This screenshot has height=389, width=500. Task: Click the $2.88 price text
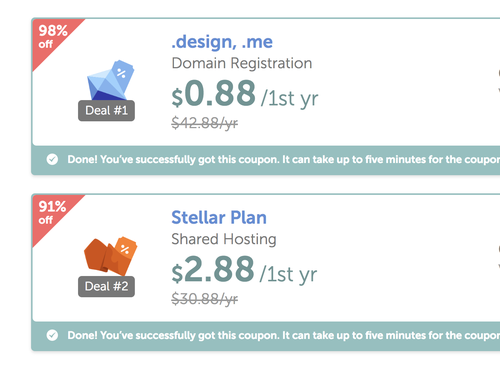point(213,269)
